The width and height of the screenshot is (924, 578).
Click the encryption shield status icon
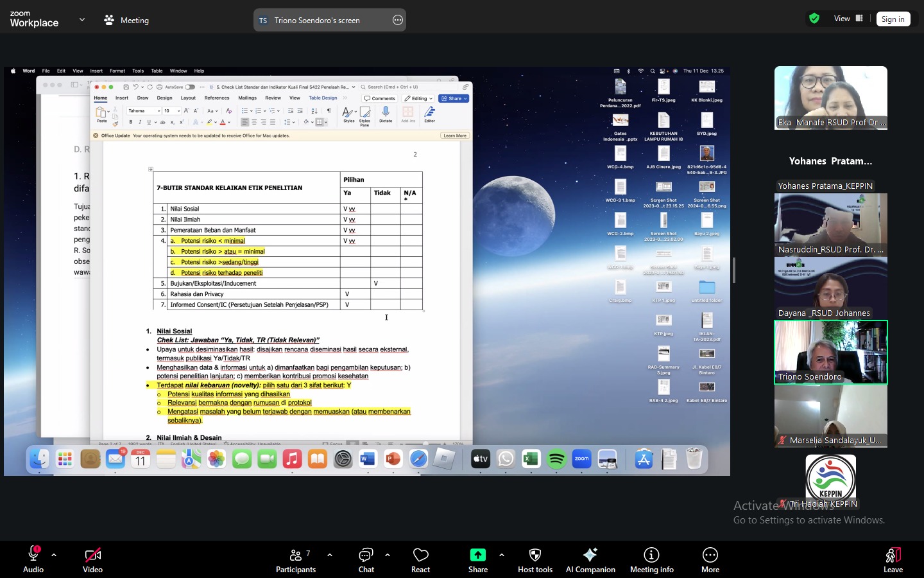tap(814, 19)
